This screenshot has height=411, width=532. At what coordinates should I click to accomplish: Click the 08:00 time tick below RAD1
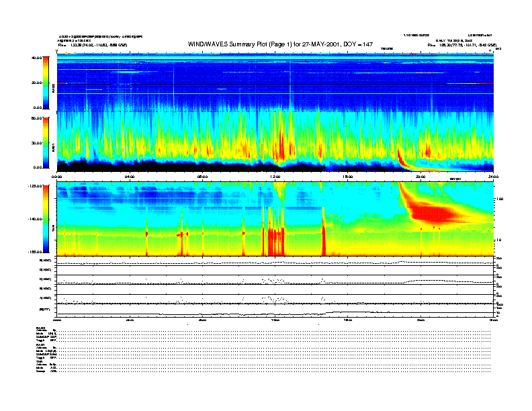click(202, 177)
